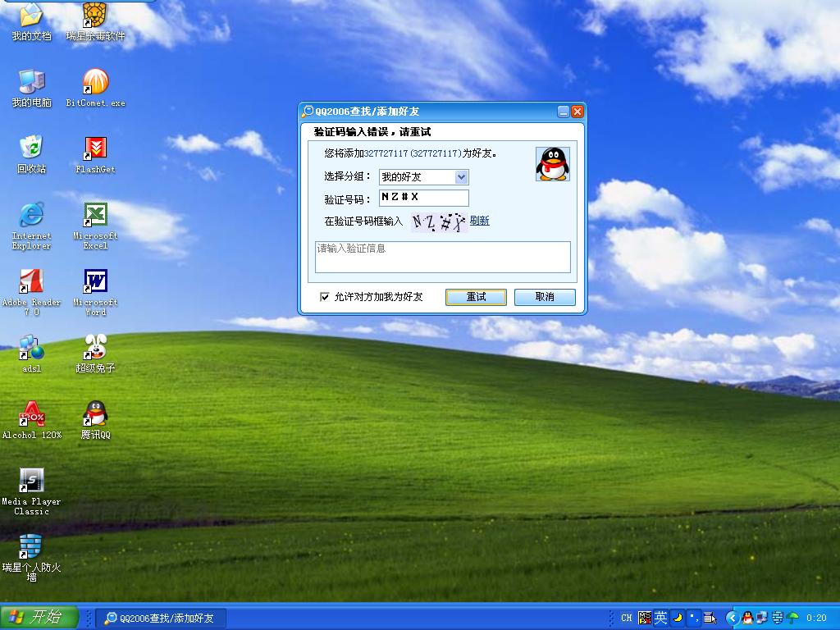Click the verification message text box
The image size is (840, 630).
click(442, 257)
